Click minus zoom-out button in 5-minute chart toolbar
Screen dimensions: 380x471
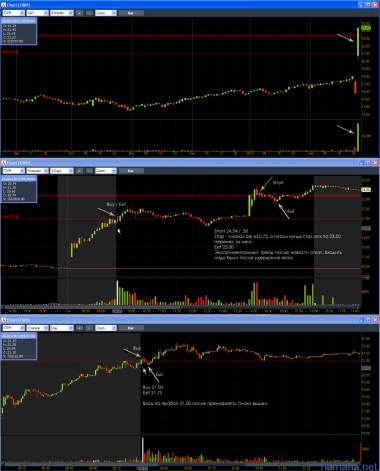coord(89,171)
